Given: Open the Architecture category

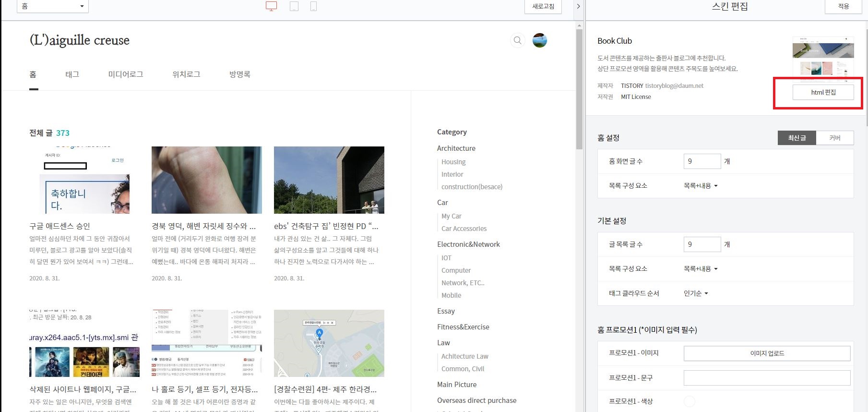Looking at the screenshot, I should (x=456, y=148).
